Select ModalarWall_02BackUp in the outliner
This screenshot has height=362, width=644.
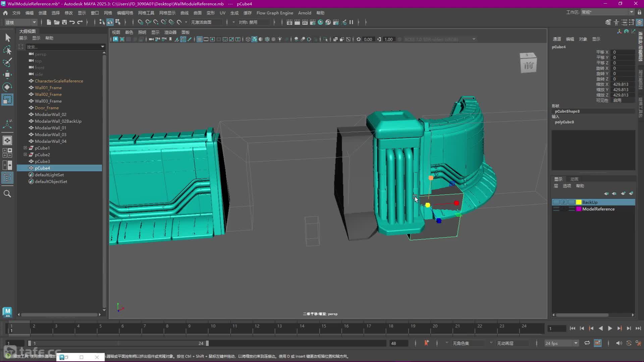pyautogui.click(x=58, y=121)
